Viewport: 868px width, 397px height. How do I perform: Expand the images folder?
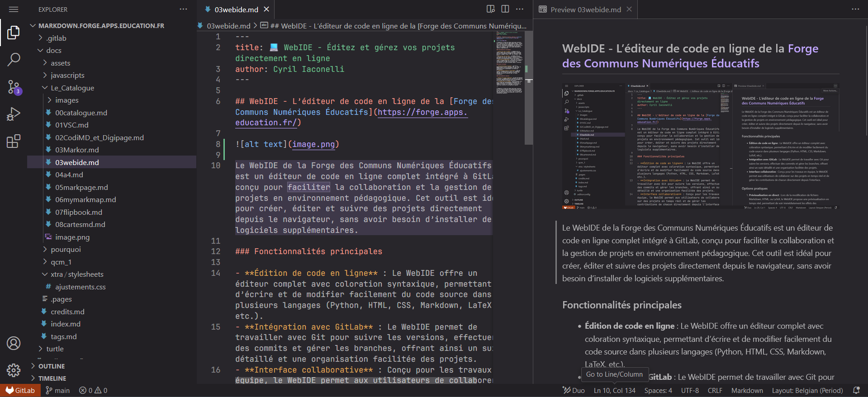click(66, 100)
